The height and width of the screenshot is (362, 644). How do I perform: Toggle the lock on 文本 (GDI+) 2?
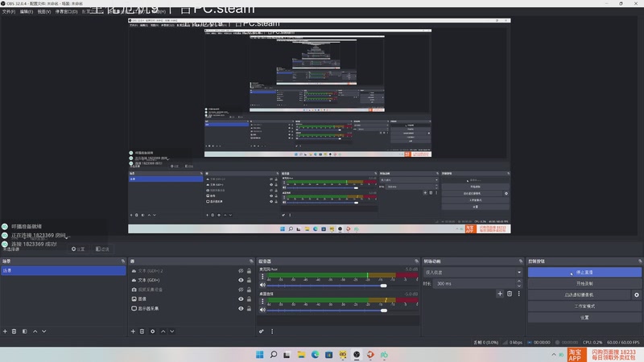(x=249, y=271)
